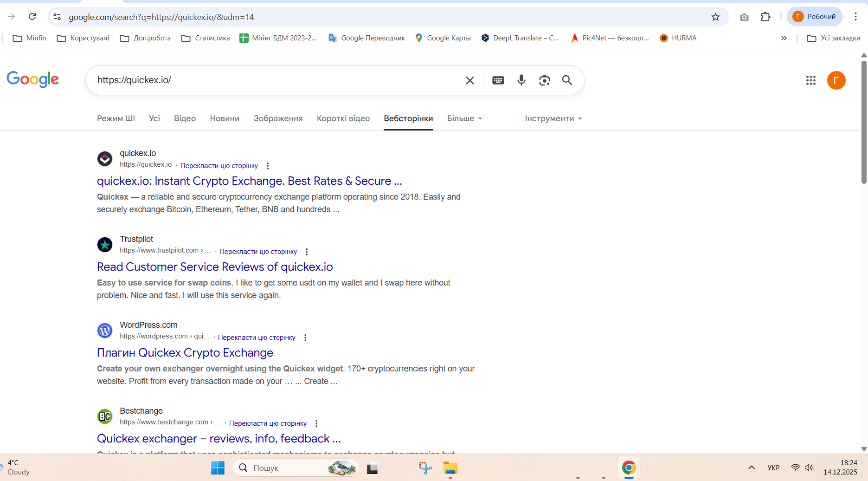This screenshot has width=868, height=481.
Task: Open the Доп.робота bookmarks folder
Action: (x=145, y=38)
